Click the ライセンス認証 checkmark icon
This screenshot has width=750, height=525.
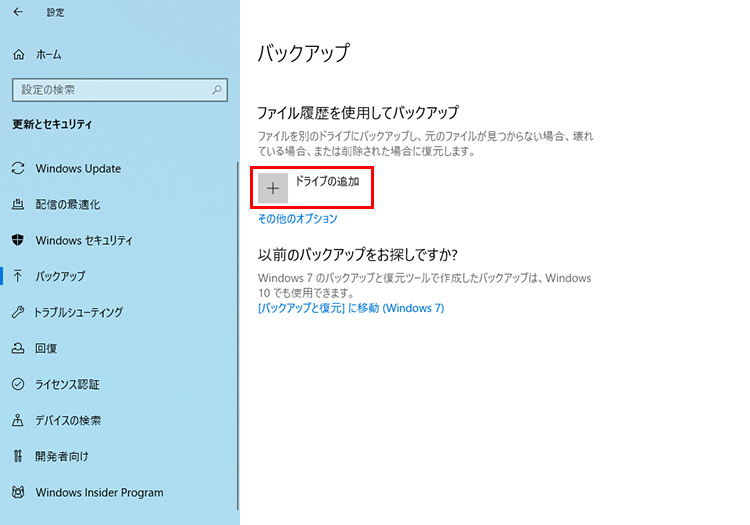pos(18,384)
